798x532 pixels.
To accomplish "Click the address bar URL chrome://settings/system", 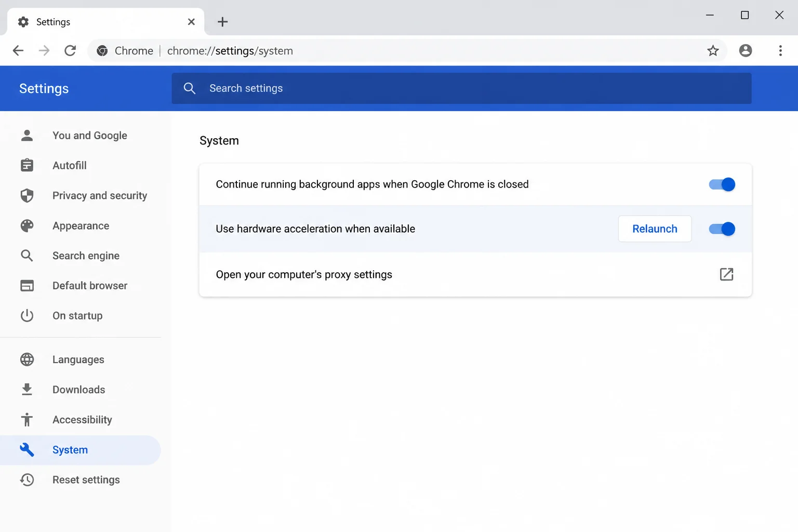I will [230, 51].
